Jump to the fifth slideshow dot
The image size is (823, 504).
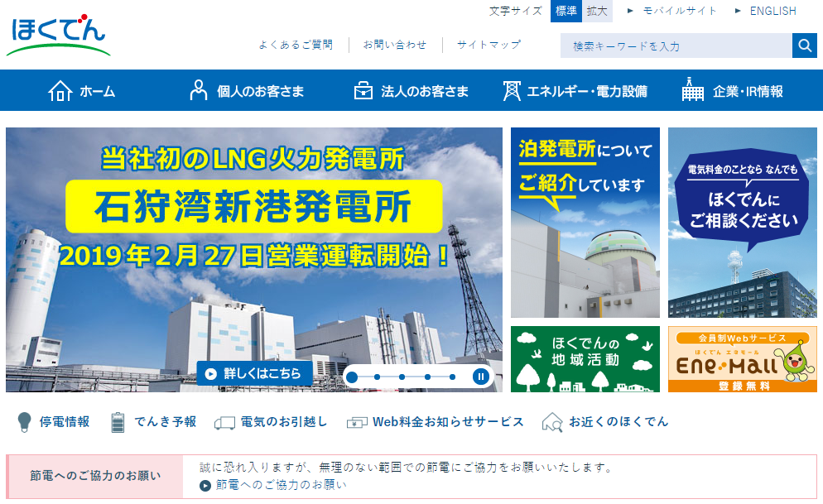452,377
